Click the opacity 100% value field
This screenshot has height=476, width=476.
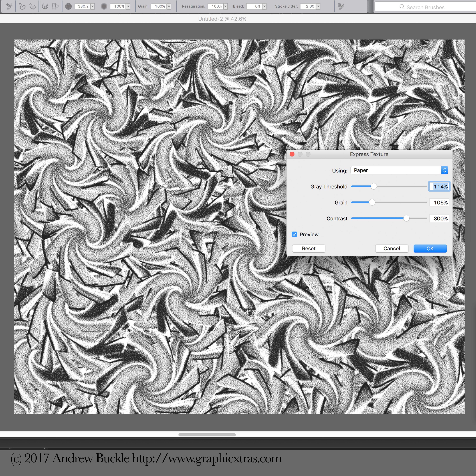118,6
